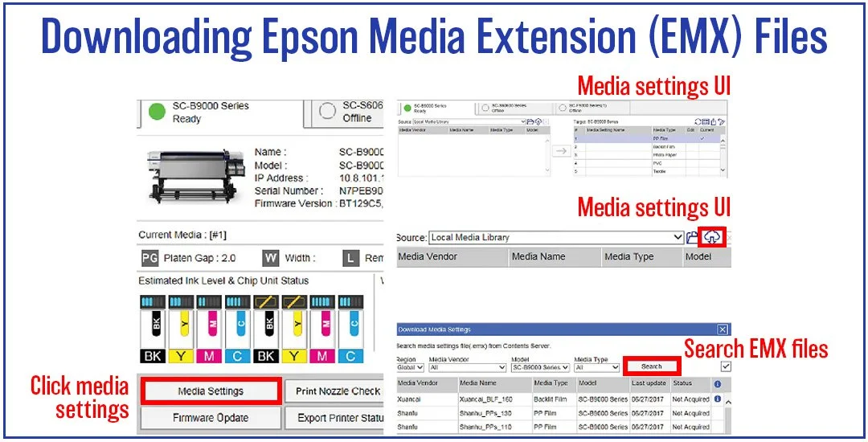Click the W width icon
This screenshot has height=442, width=868.
271,258
